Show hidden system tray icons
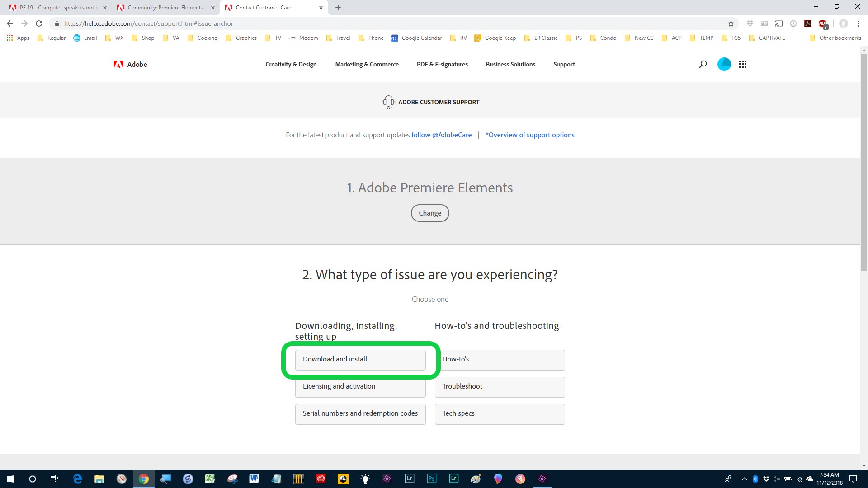This screenshot has width=868, height=488. (x=744, y=479)
